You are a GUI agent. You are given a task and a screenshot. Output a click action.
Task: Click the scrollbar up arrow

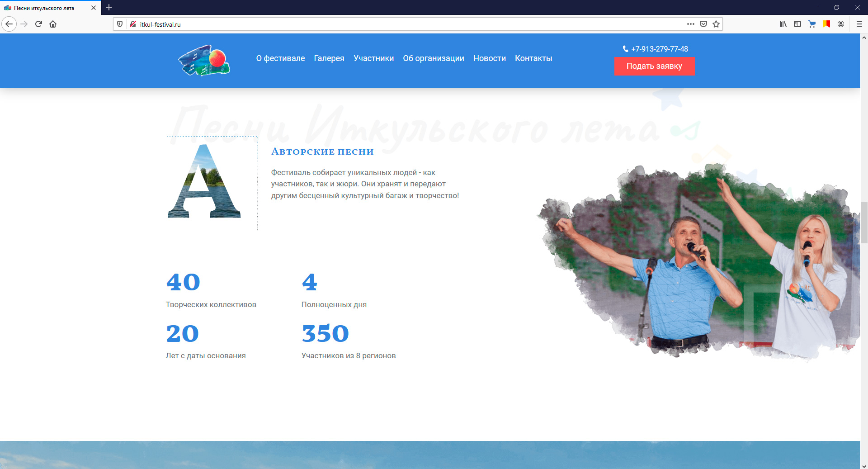(x=864, y=38)
